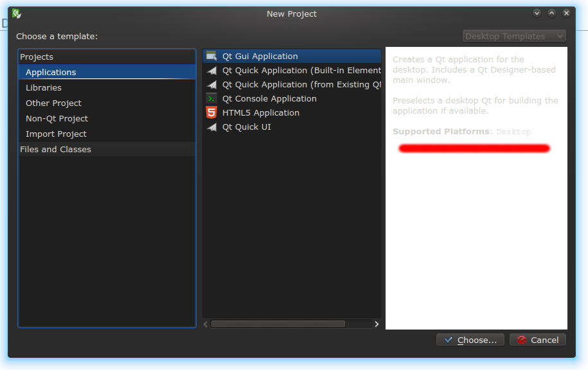Select Libraries category
Image resolution: width=588 pixels, height=370 pixels.
(x=44, y=88)
